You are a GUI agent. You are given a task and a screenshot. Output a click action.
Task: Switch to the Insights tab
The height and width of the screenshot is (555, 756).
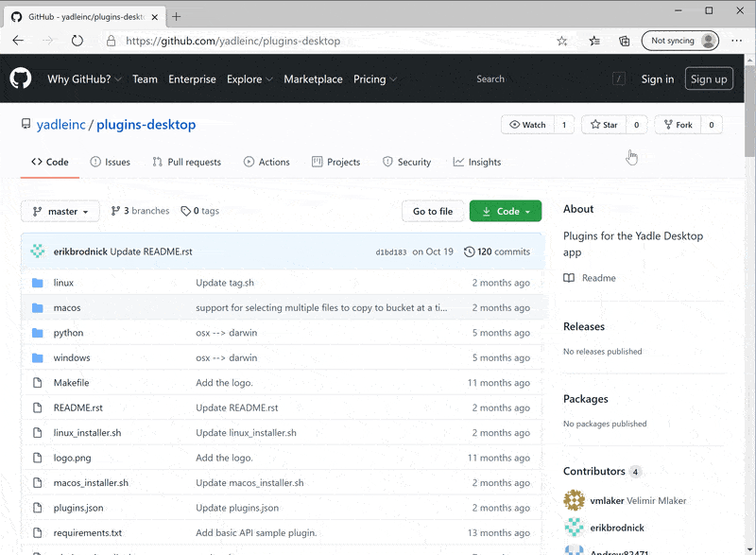coord(477,162)
